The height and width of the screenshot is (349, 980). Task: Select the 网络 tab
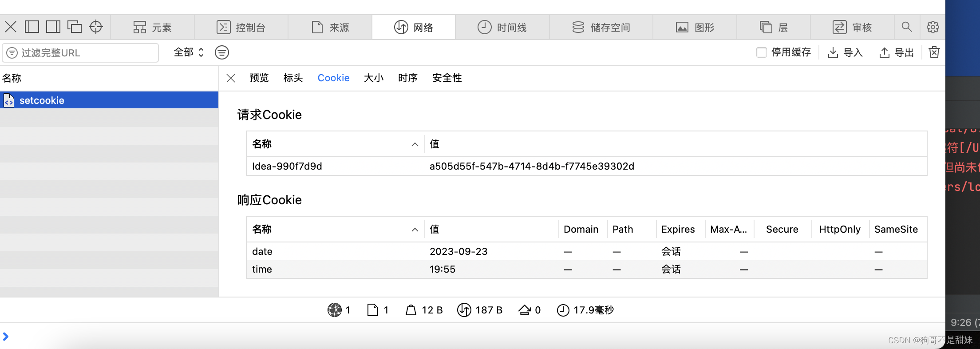(x=413, y=28)
